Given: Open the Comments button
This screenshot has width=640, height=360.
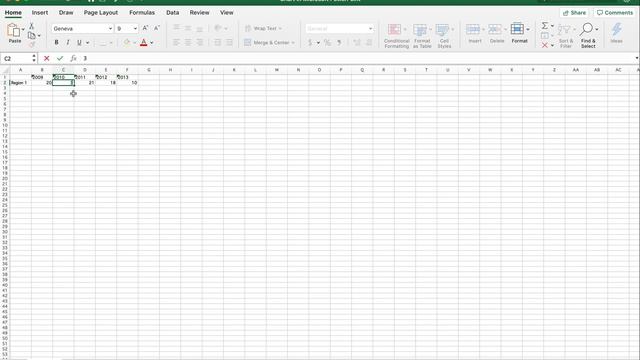Looking at the screenshot, I should 614,13.
